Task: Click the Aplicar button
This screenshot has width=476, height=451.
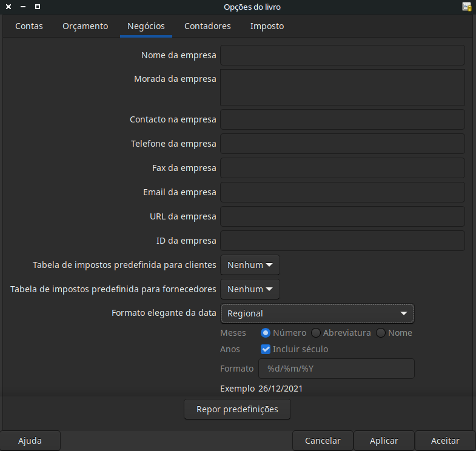Action: click(x=384, y=441)
